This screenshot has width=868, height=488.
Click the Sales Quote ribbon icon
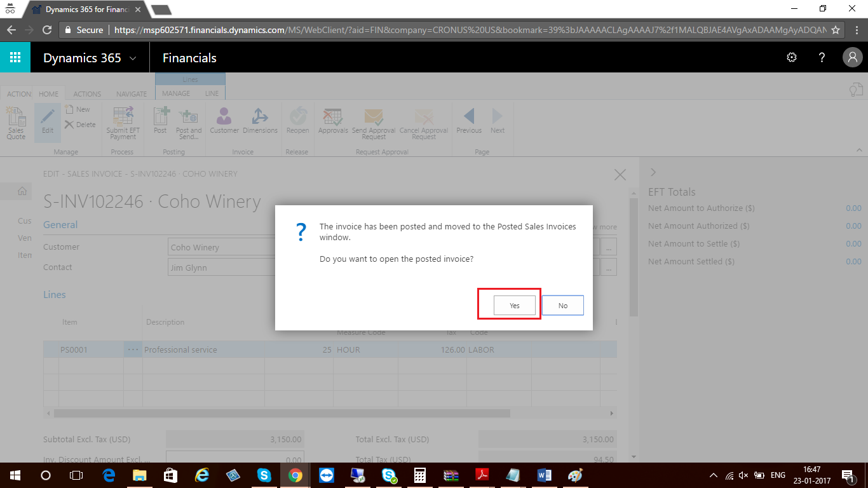16,123
